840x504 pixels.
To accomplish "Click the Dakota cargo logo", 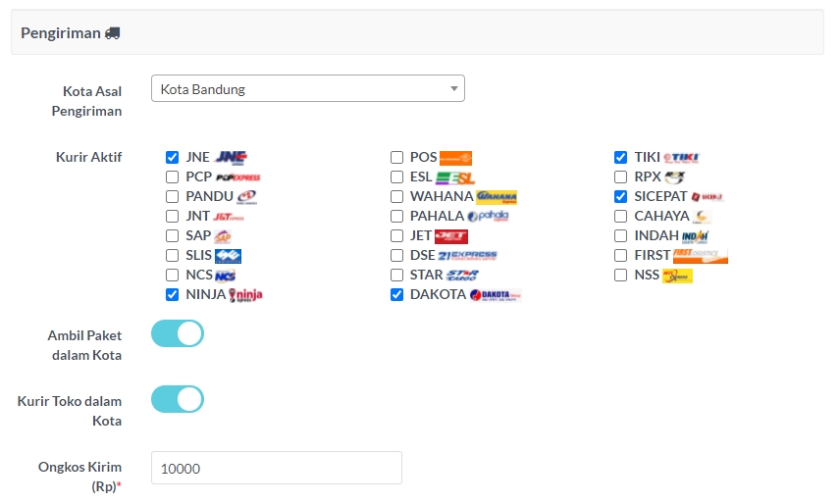I will pos(495,294).
